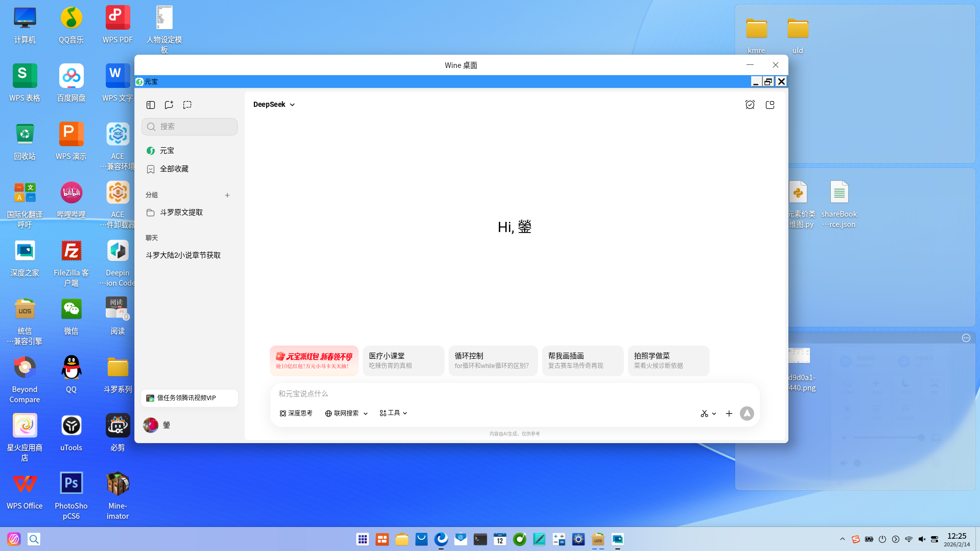Open the 元宝 entry in sidebar
Viewport: 980px width, 551px height.
point(190,151)
